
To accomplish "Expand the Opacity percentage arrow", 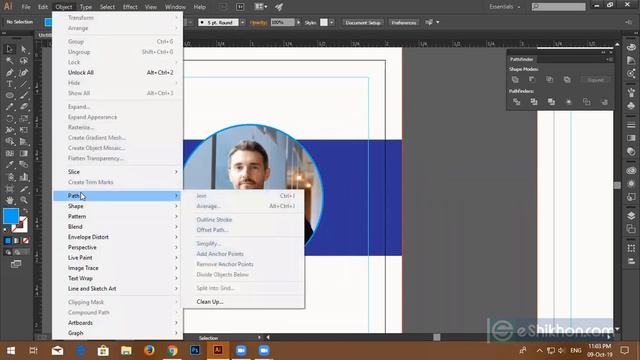I will coord(298,22).
